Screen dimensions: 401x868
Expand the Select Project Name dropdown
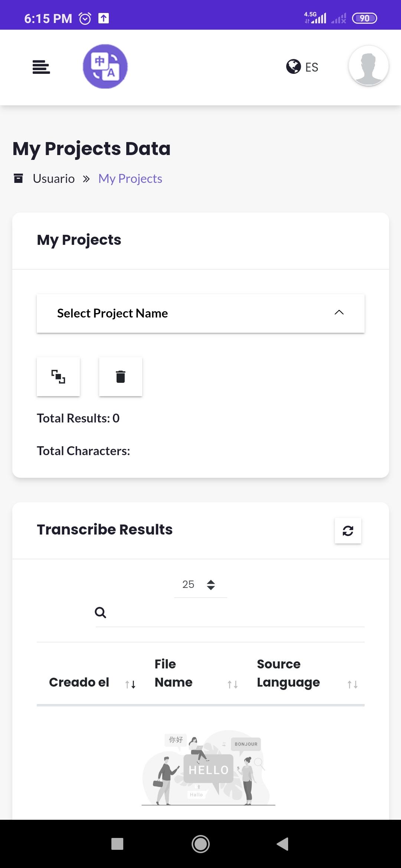(200, 313)
